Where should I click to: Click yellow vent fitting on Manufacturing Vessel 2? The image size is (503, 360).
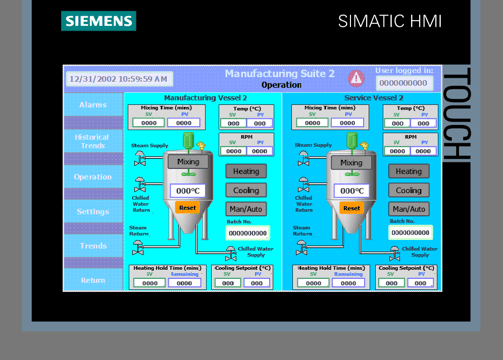coord(201,146)
